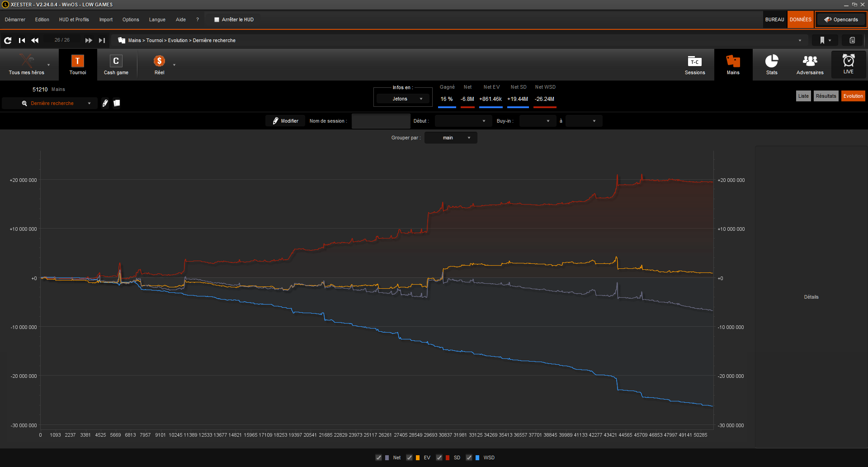Go back with the rewind double-arrow icon
This screenshot has width=868, height=467.
[x=35, y=40]
